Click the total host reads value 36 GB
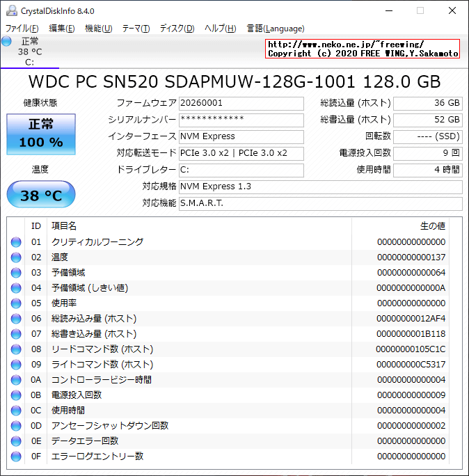Image resolution: width=469 pixels, height=476 pixels. (x=428, y=103)
